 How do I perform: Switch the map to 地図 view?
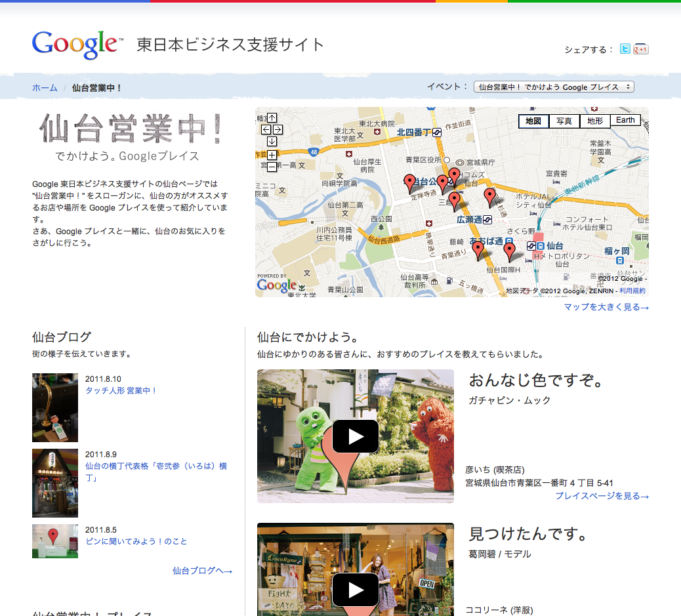534,121
